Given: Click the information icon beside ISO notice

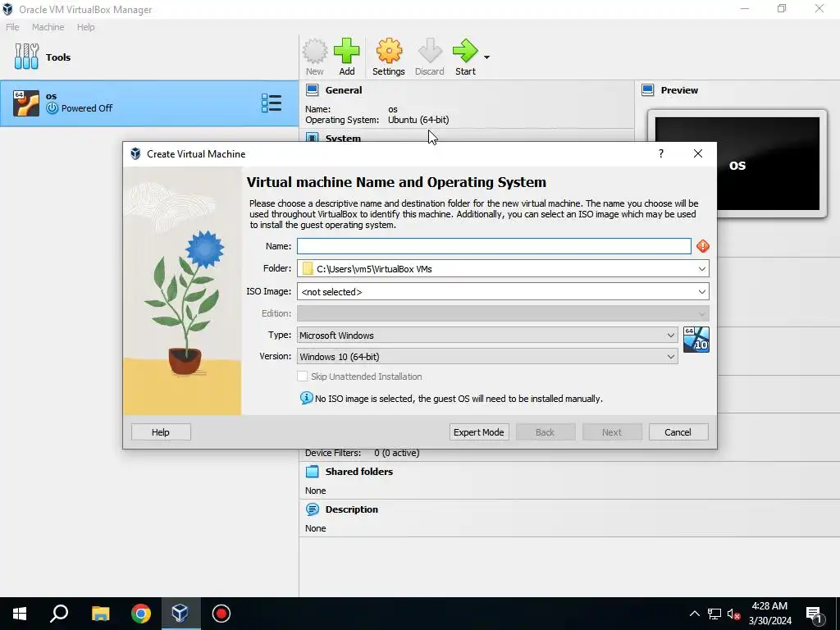Looking at the screenshot, I should (307, 398).
